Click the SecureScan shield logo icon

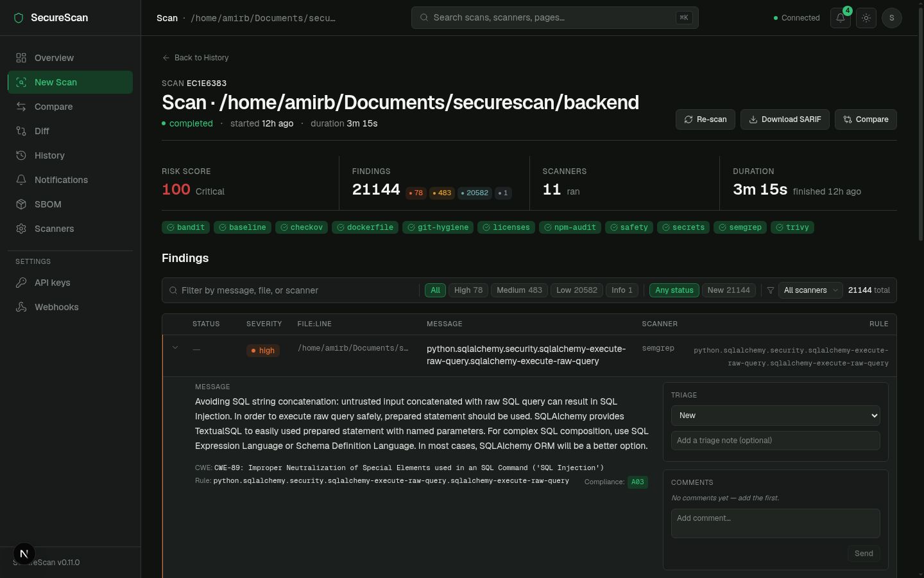coord(19,18)
